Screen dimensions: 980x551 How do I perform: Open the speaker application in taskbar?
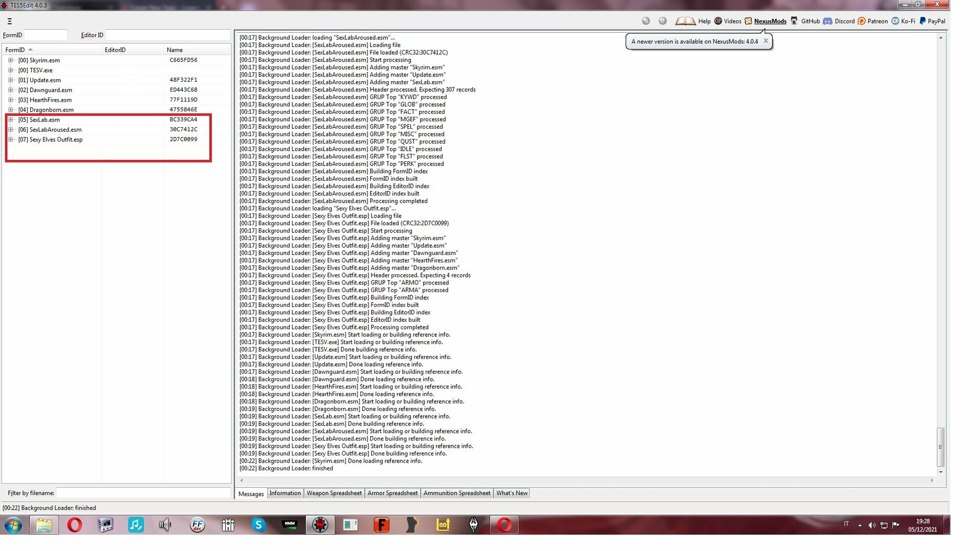point(165,525)
